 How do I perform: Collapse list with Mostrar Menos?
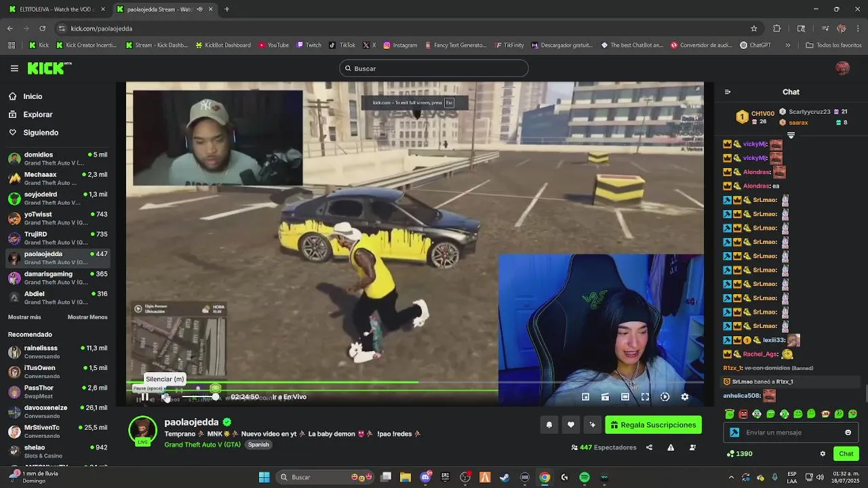[87, 317]
